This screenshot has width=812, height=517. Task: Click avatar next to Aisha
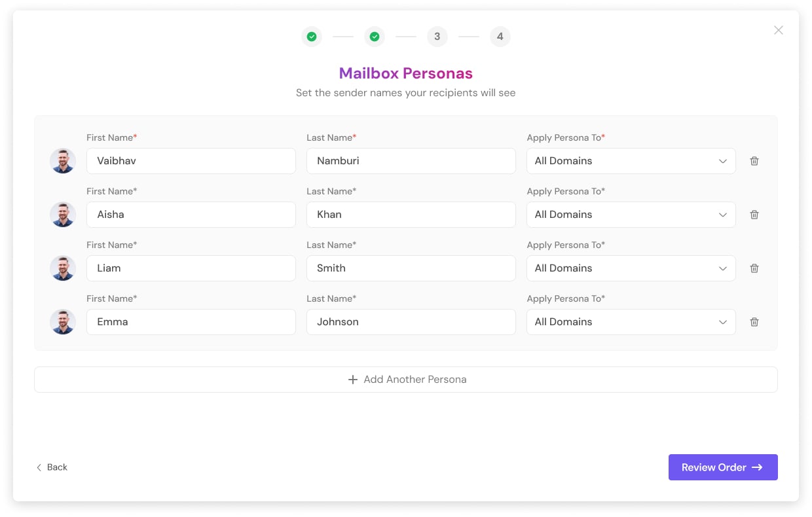click(63, 215)
